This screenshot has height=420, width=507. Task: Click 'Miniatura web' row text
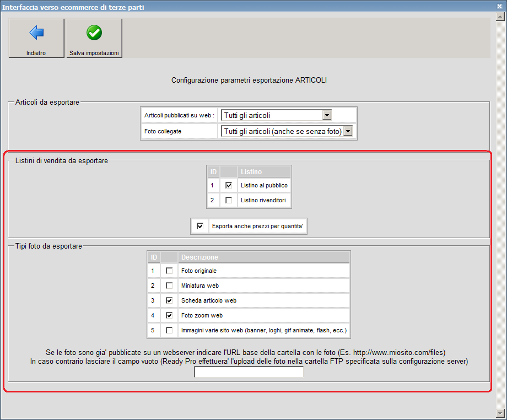(200, 286)
